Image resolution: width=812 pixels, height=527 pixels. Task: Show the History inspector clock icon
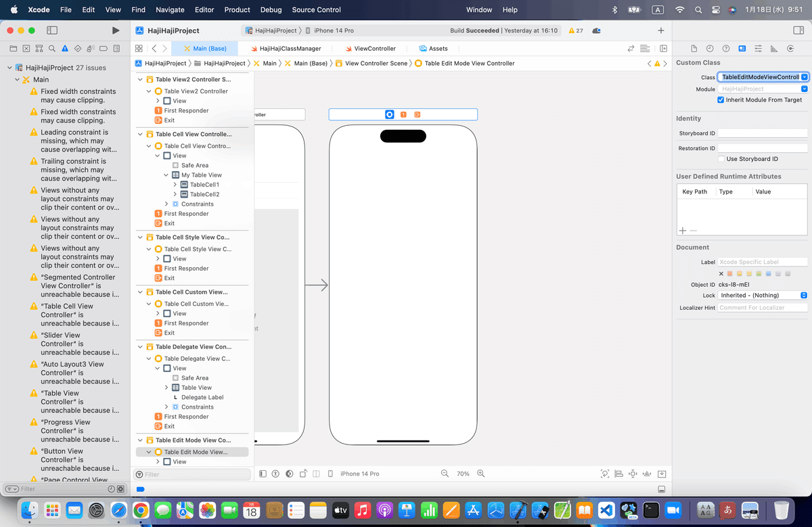click(x=710, y=49)
